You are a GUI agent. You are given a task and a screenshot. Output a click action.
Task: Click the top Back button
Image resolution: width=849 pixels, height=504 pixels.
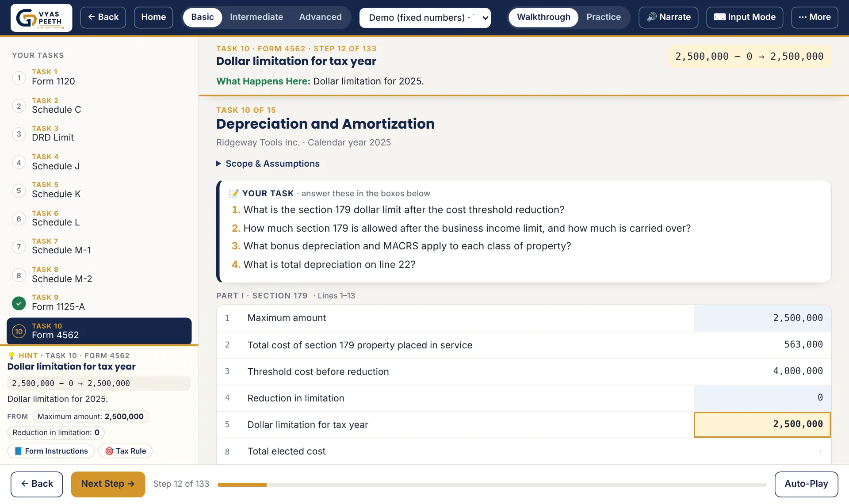pyautogui.click(x=103, y=17)
